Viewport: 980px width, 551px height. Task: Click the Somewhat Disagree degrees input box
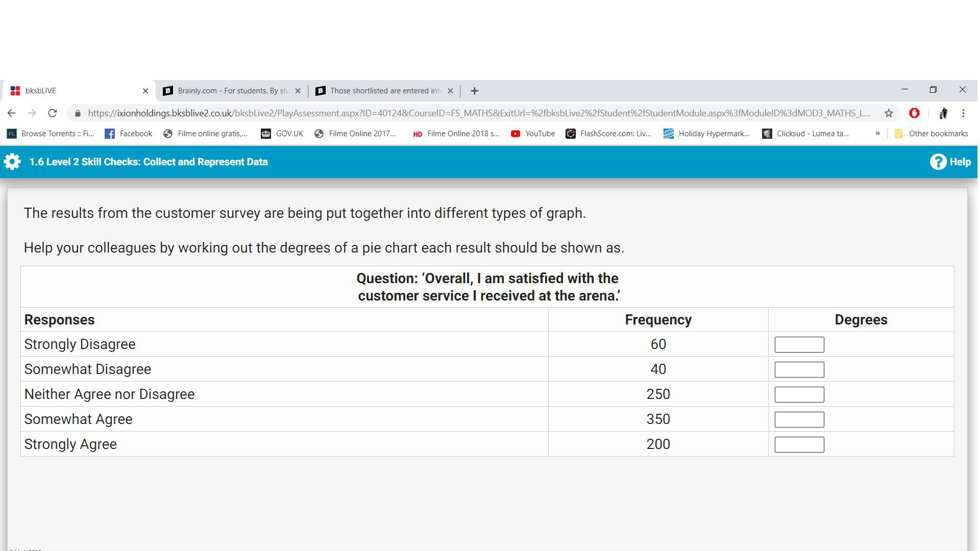(799, 369)
